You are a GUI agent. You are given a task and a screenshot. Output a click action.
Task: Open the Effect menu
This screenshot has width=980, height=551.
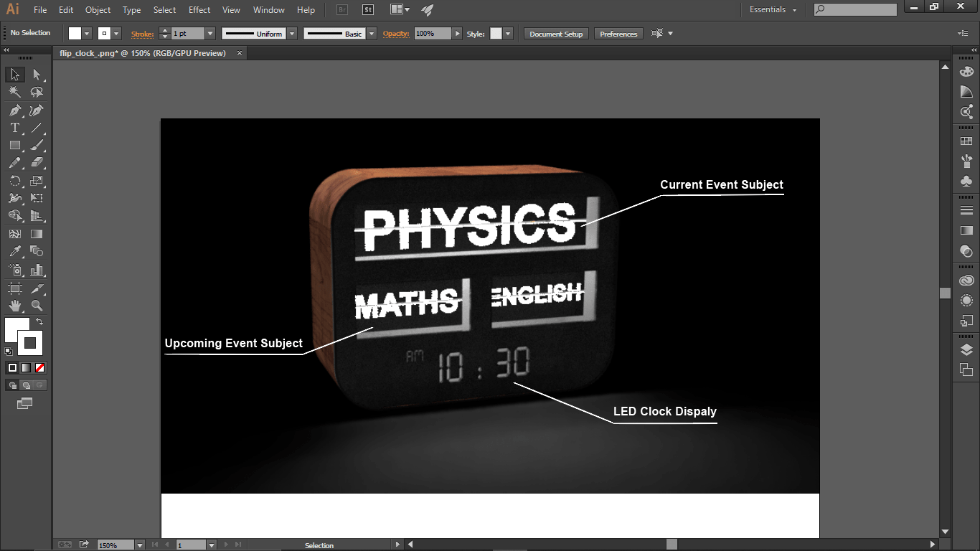point(199,10)
